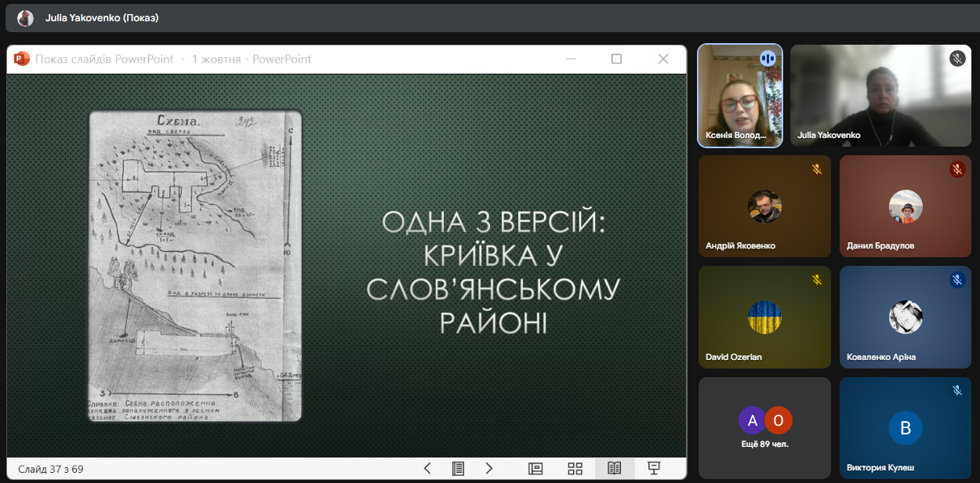Select Виктория Кулеш's avatar tile
The width and height of the screenshot is (980, 483).
click(905, 428)
